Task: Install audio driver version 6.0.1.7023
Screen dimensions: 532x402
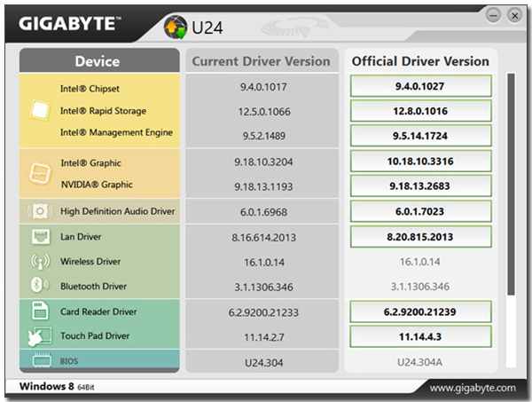Action: (420, 211)
